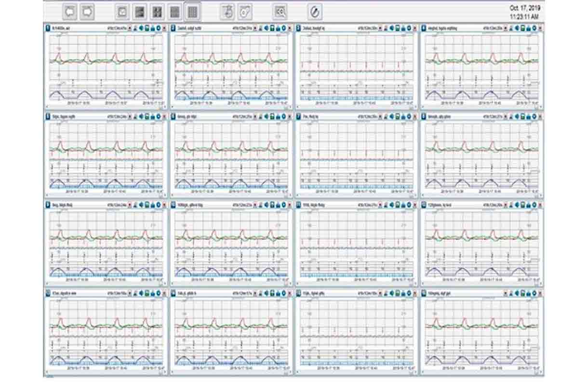Toggle the lock icon in panel 3 header

[x=404, y=28]
